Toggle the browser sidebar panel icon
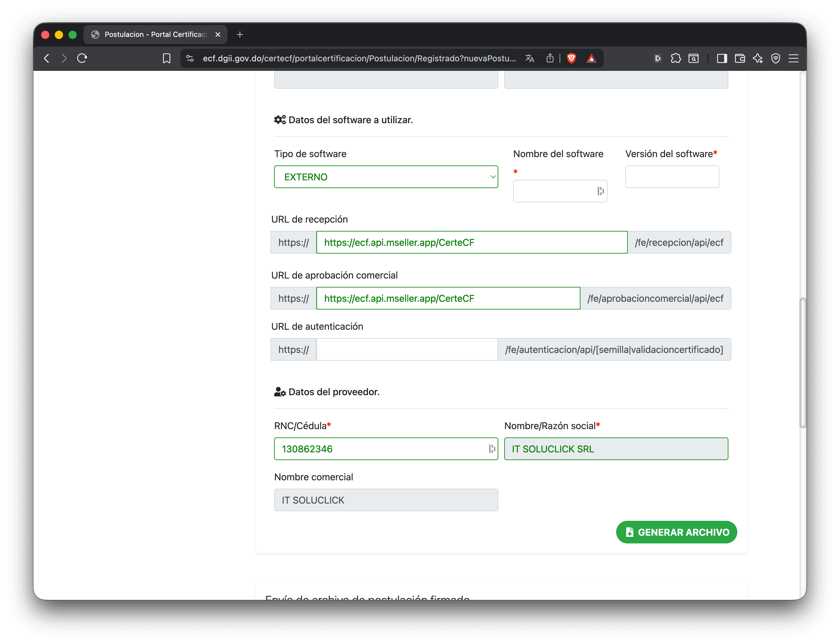 (722, 58)
